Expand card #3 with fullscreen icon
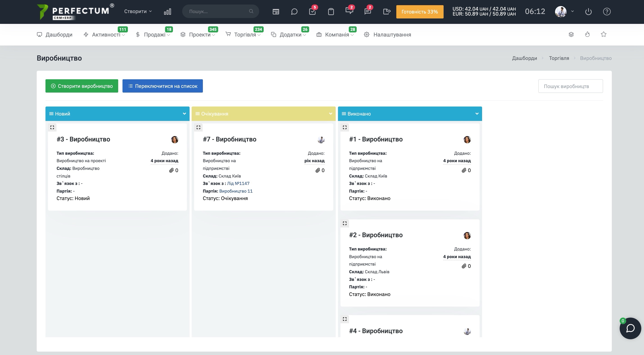644x355 pixels. tap(52, 127)
